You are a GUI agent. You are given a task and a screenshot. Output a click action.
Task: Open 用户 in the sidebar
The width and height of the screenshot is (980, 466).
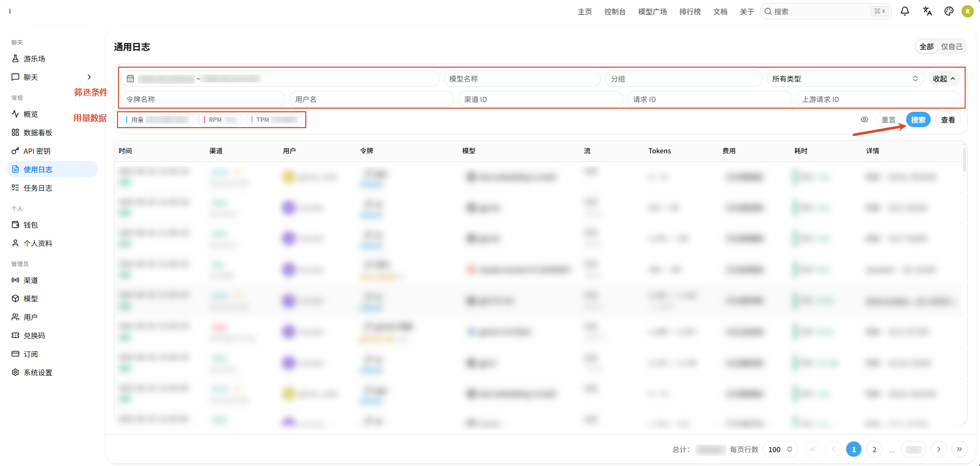(52, 317)
